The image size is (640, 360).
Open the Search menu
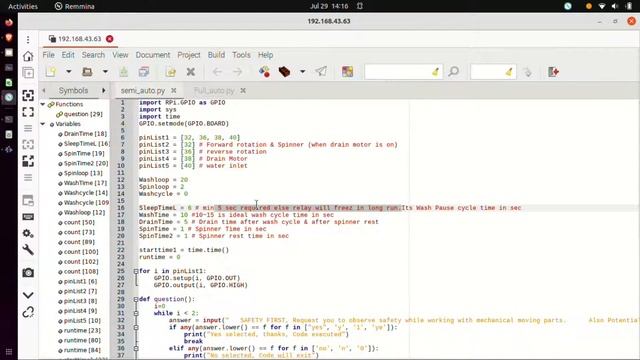click(x=93, y=55)
